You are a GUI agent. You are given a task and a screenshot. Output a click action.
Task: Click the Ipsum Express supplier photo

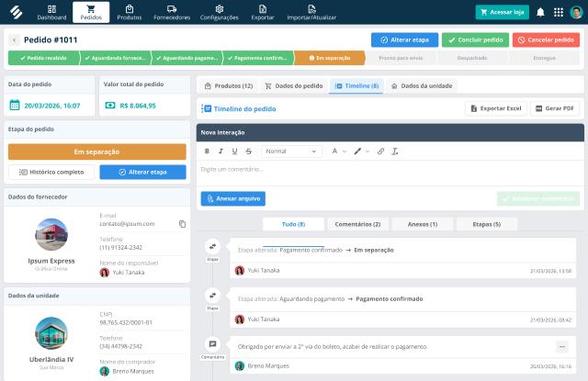[51, 234]
